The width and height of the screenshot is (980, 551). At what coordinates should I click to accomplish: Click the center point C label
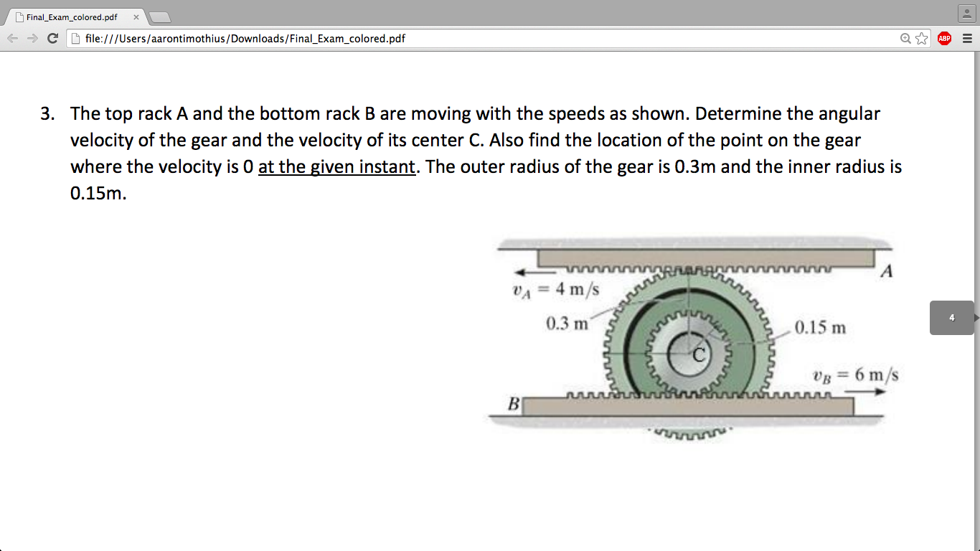click(699, 354)
